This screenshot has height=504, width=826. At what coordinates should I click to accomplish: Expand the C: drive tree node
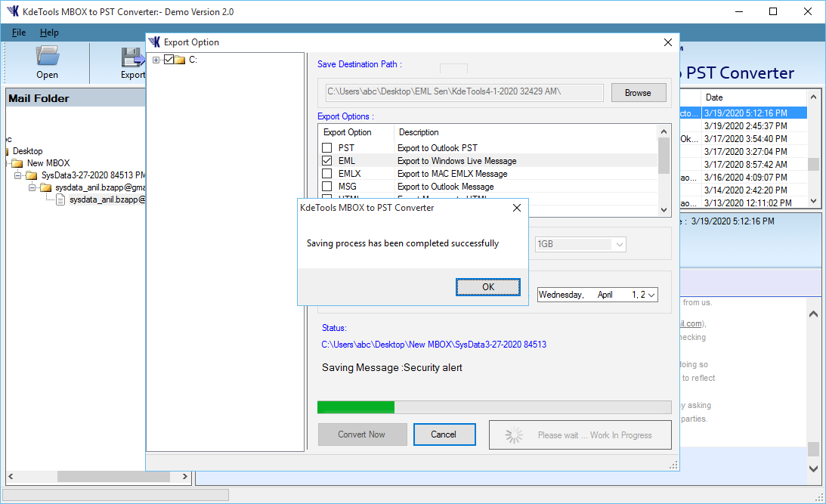(156, 60)
